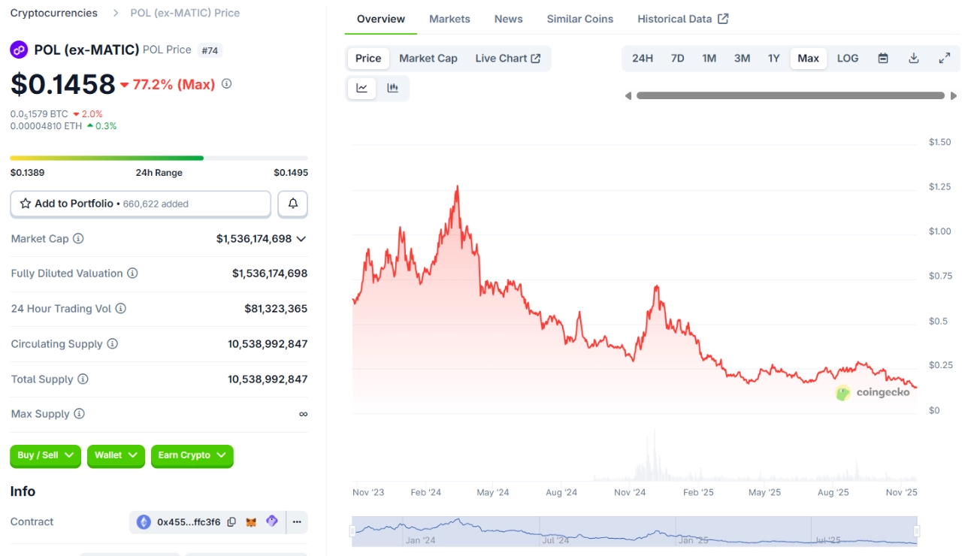This screenshot has height=556, width=980.
Task: Copy the contract address
Action: point(231,521)
